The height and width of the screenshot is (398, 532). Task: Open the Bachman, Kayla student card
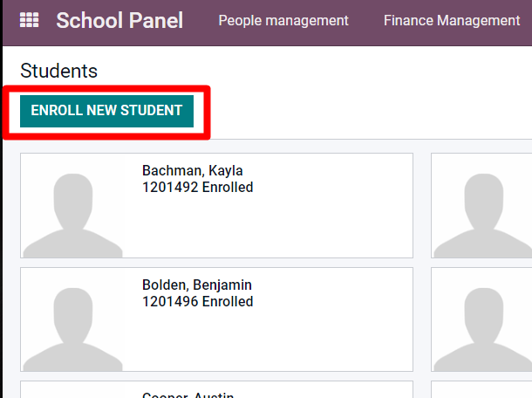point(216,205)
